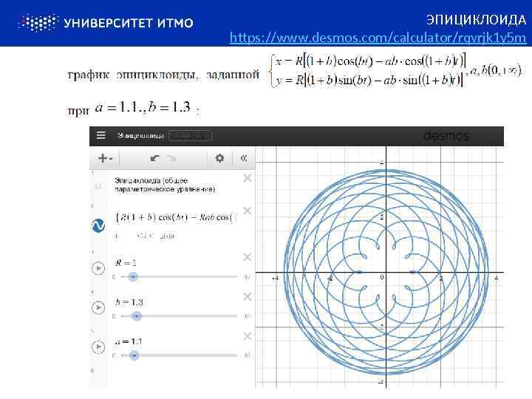Image resolution: width=532 pixels, height=399 pixels.
Task: Click the Университет ИТМО logo
Action: (x=106, y=23)
